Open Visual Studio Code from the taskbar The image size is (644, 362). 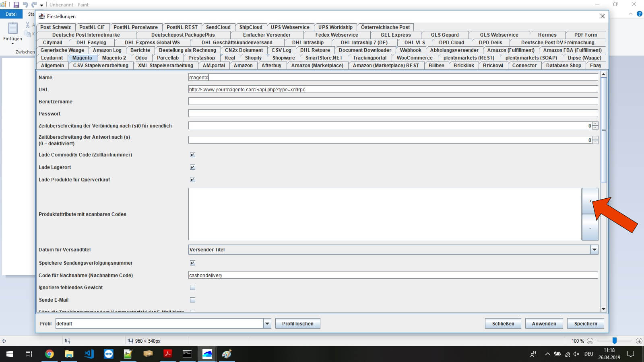(x=89, y=354)
